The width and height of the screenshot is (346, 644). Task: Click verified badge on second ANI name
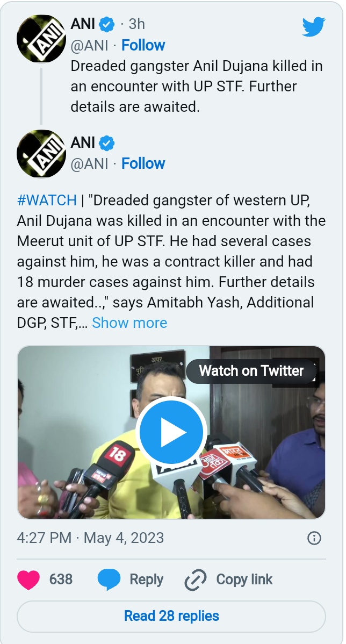coord(107,143)
